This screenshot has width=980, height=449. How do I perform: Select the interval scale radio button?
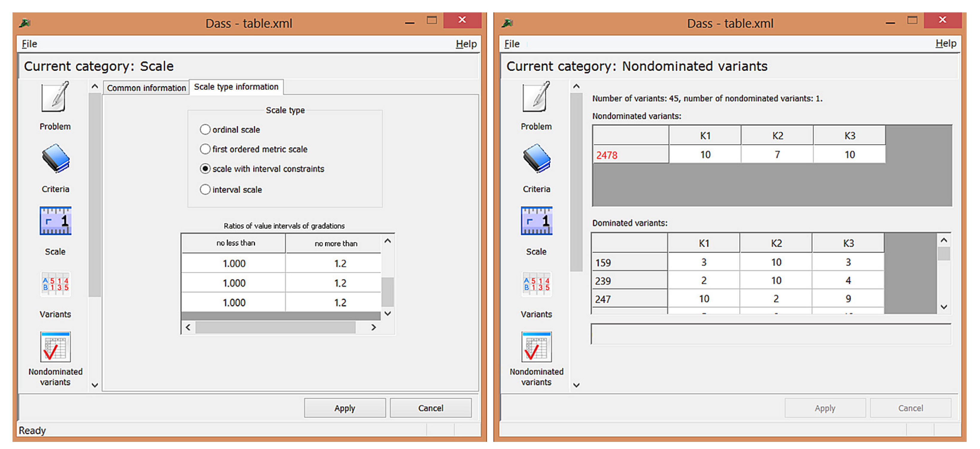pos(205,189)
